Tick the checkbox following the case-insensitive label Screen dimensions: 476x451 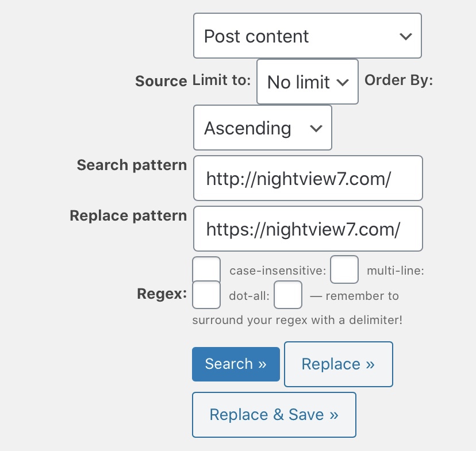click(x=344, y=269)
